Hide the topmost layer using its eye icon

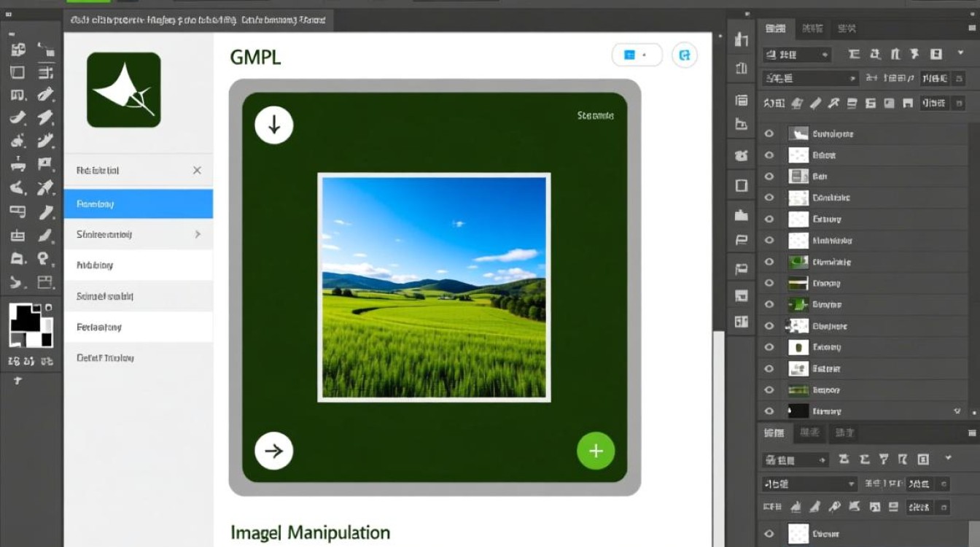point(769,134)
